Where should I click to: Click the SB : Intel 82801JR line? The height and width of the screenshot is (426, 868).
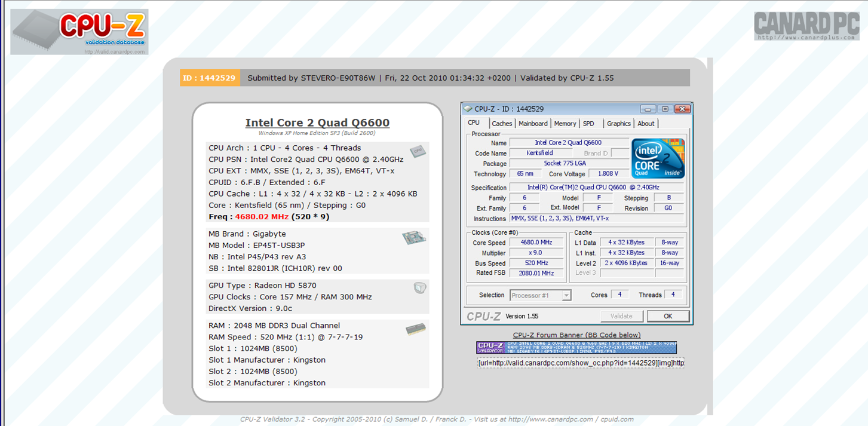275,268
